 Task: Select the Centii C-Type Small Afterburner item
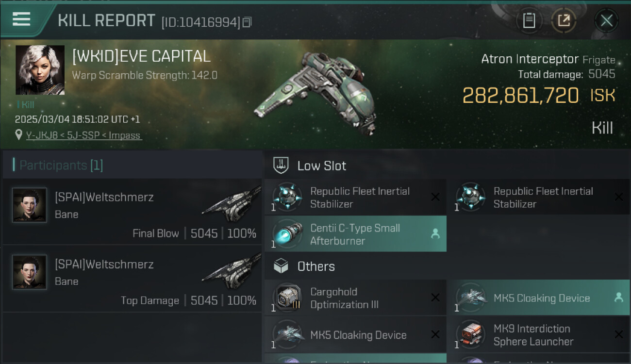coord(355,234)
